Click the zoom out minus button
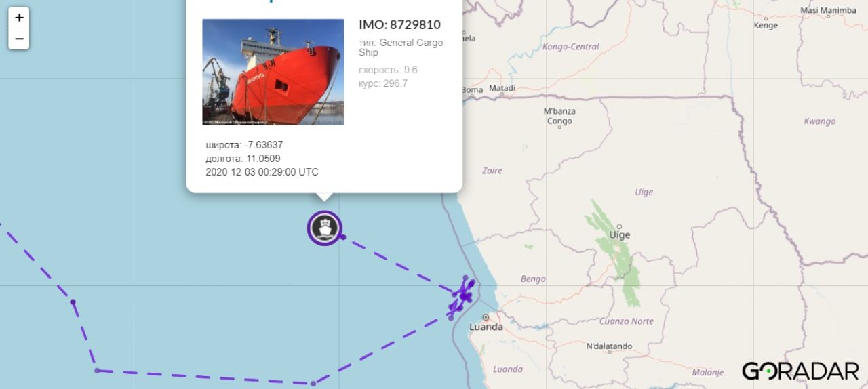 point(19,39)
